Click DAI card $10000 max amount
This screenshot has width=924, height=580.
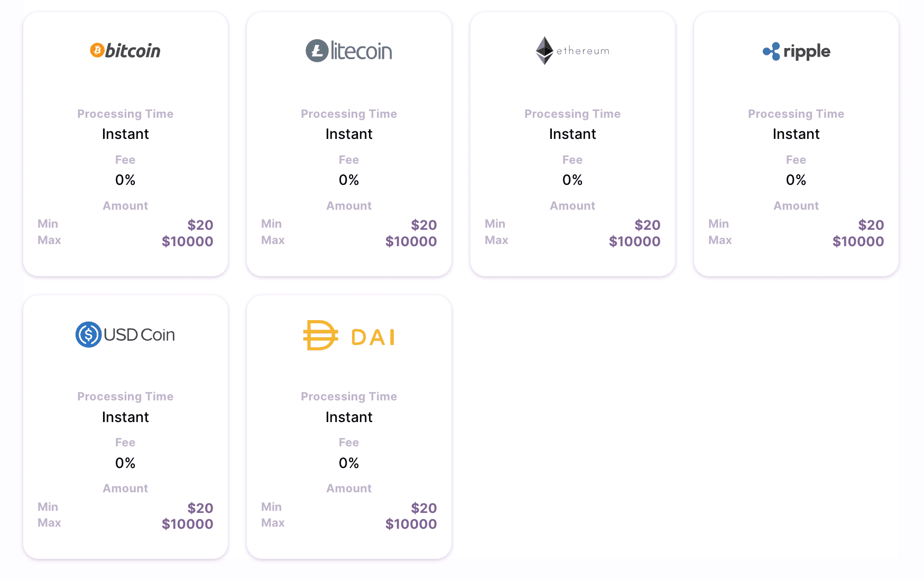point(411,524)
